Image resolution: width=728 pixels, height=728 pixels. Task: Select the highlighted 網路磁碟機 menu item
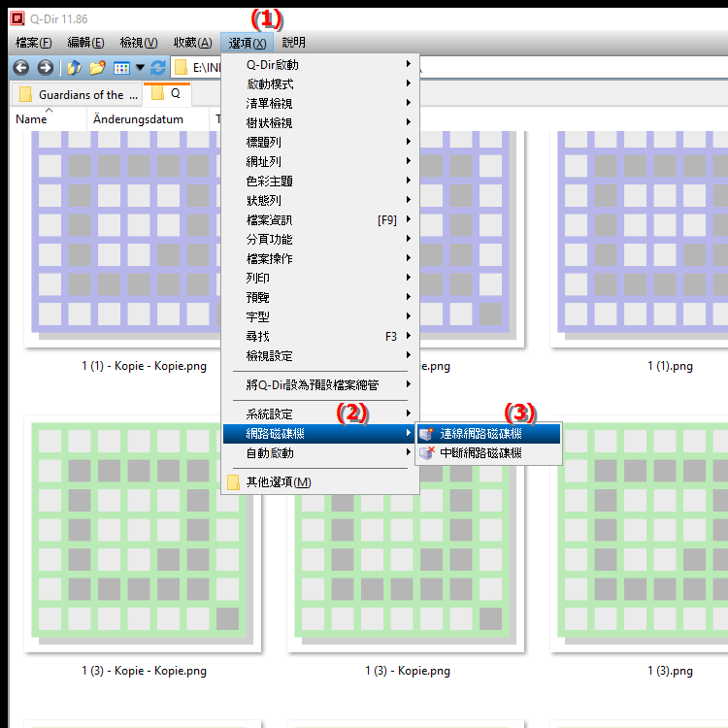pyautogui.click(x=320, y=434)
